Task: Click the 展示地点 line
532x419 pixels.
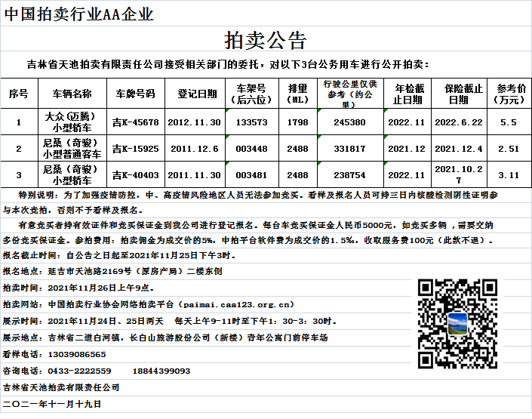Action: pyautogui.click(x=165, y=338)
